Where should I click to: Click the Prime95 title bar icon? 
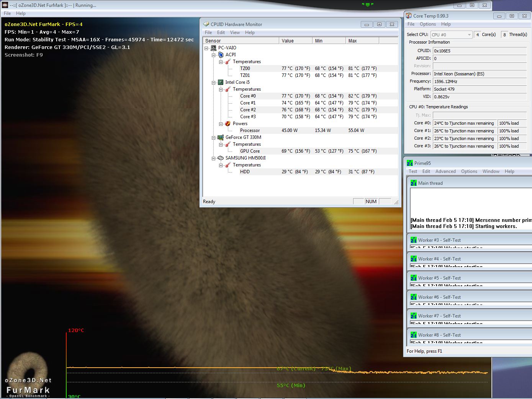(x=410, y=163)
